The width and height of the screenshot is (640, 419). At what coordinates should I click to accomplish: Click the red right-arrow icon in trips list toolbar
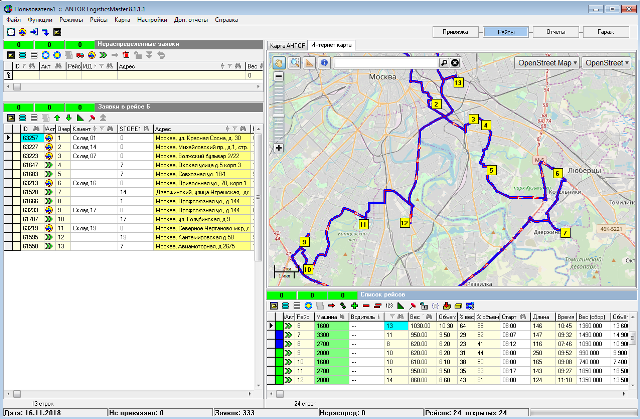331,306
